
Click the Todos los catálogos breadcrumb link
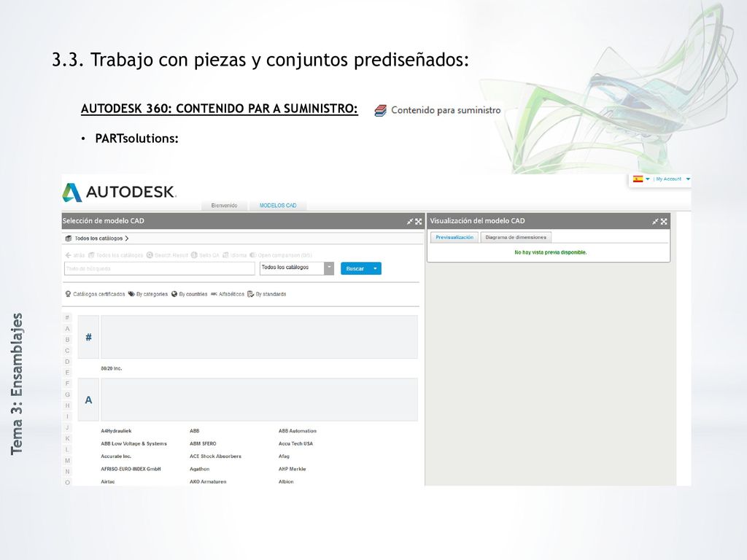click(x=98, y=238)
